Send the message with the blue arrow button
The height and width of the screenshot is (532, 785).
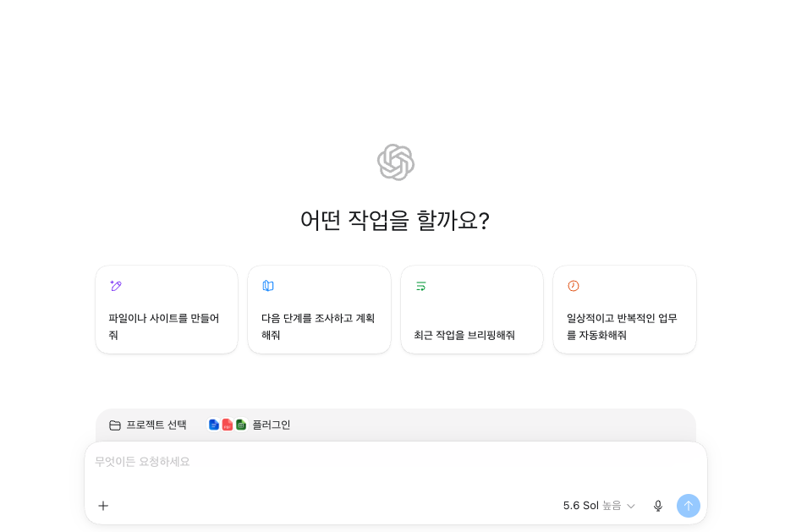(x=689, y=506)
